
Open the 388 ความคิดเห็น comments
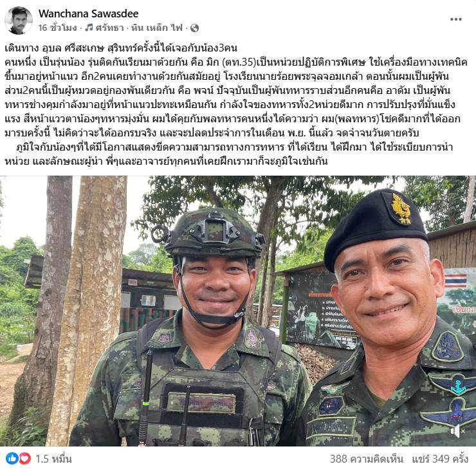(367, 459)
